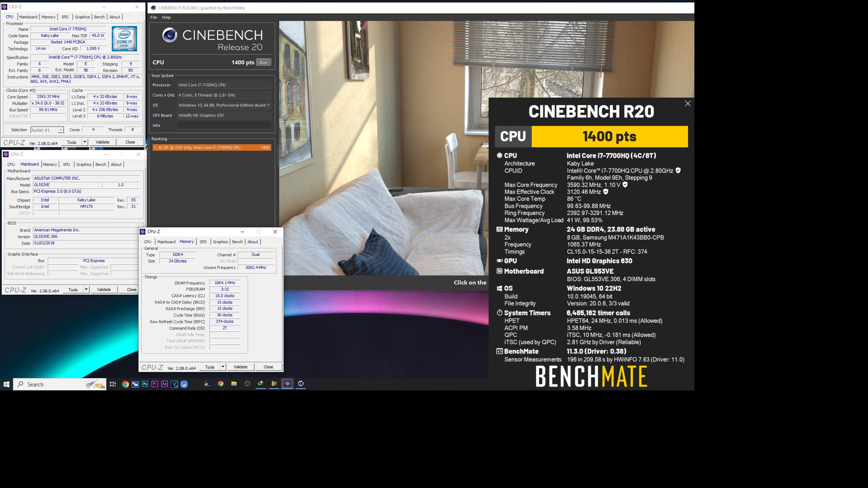Close the BenchMate result overlay with the X
This screenshot has width=868, height=488.
[688, 104]
